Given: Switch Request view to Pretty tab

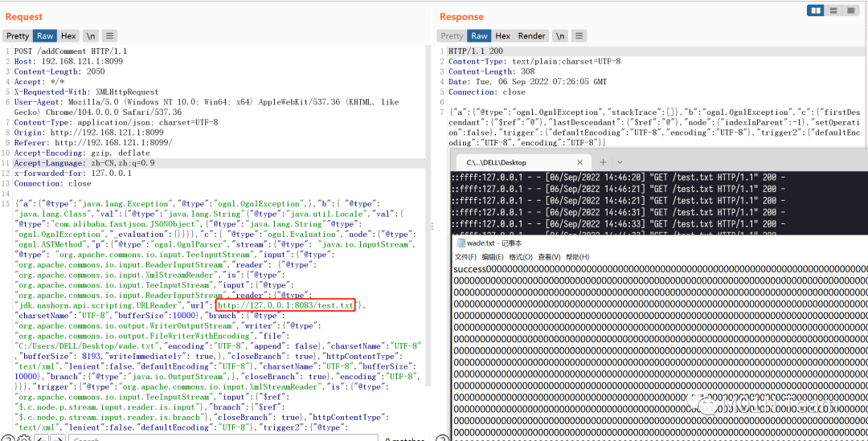Looking at the screenshot, I should pos(18,36).
